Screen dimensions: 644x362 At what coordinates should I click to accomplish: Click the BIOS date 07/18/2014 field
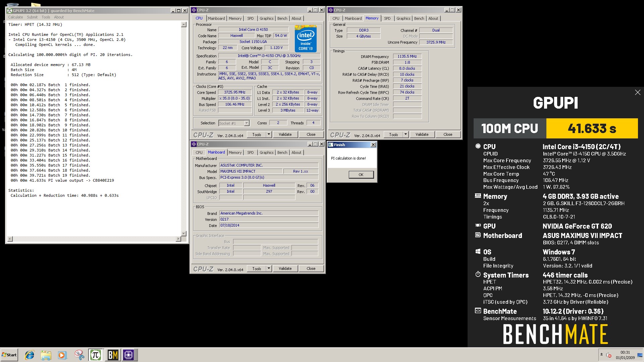pyautogui.click(x=269, y=225)
